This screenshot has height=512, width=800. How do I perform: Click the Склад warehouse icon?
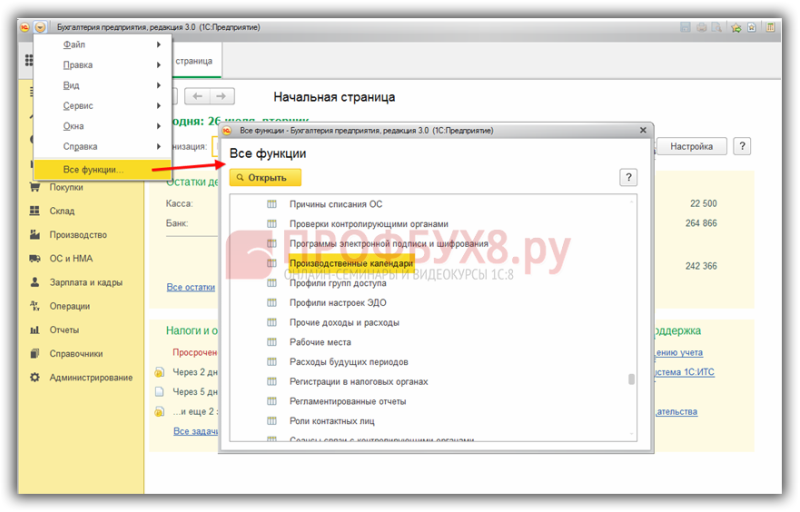pyautogui.click(x=35, y=211)
